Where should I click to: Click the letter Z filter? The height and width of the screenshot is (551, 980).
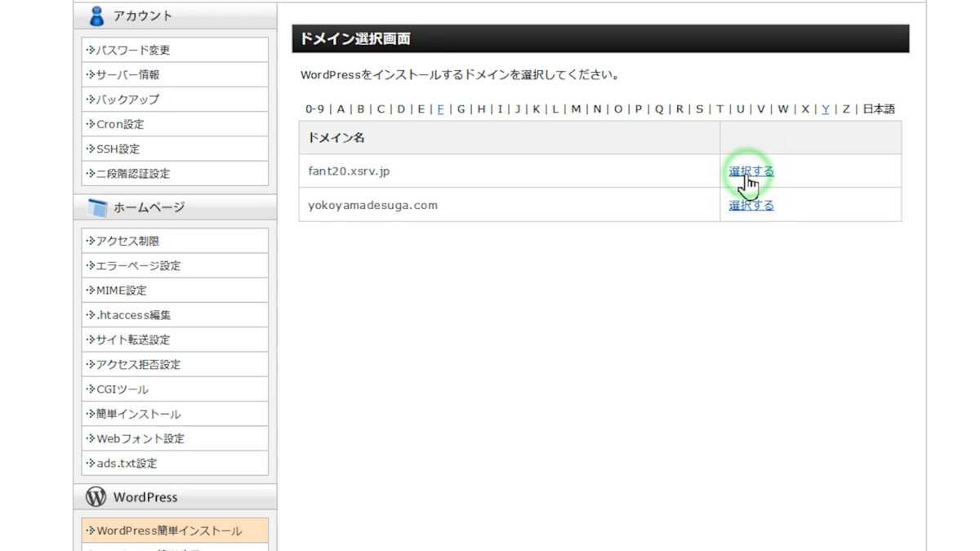tap(846, 109)
